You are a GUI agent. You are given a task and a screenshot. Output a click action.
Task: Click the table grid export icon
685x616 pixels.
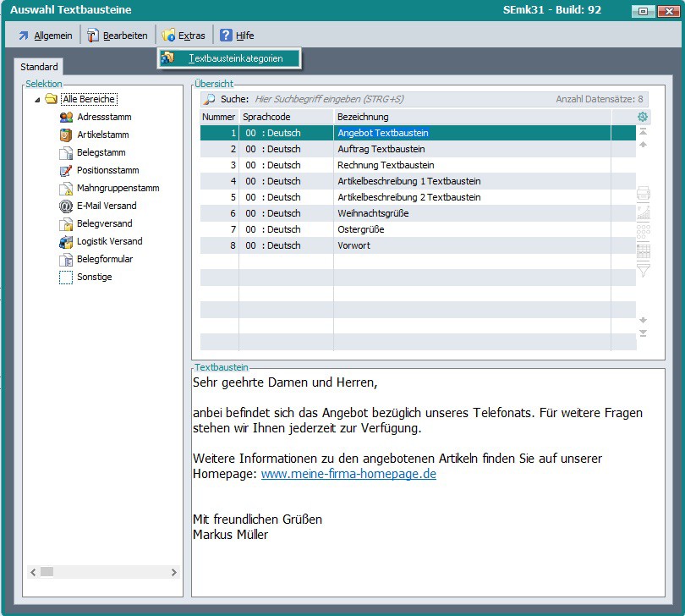[644, 251]
